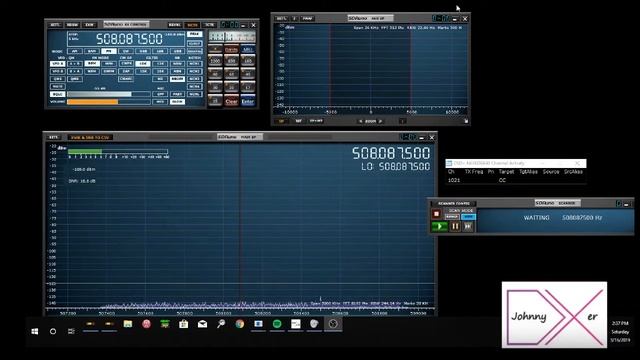The width and height of the screenshot is (640, 360).
Task: Click the SNR to CSV button
Action: click(90, 138)
